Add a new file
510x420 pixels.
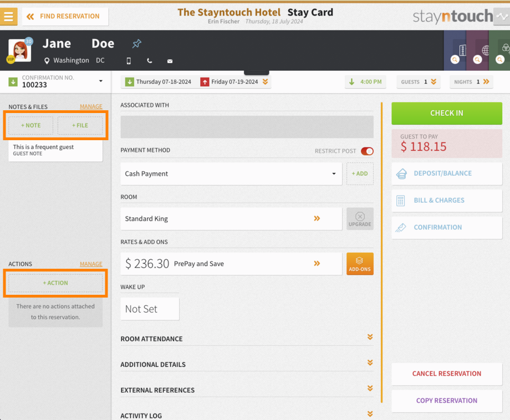point(80,125)
